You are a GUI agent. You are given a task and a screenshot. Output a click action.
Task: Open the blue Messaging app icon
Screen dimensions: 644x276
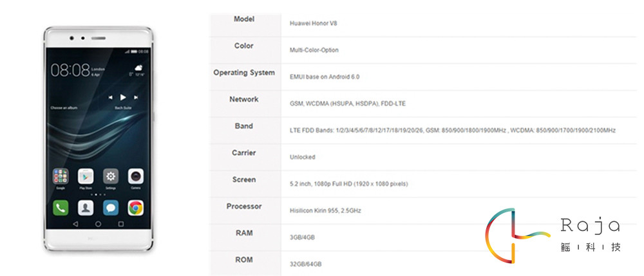pyautogui.click(x=111, y=208)
